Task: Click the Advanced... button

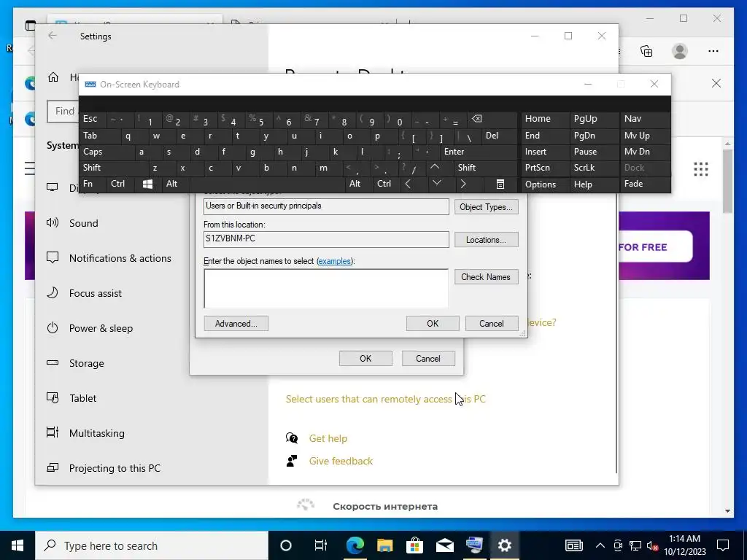Action: [x=236, y=323]
